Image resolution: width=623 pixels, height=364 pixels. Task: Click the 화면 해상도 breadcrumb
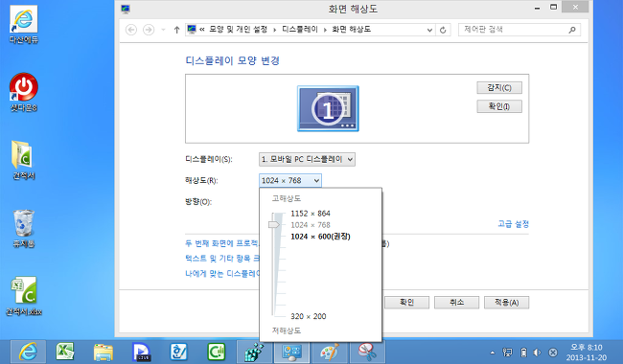tap(351, 30)
